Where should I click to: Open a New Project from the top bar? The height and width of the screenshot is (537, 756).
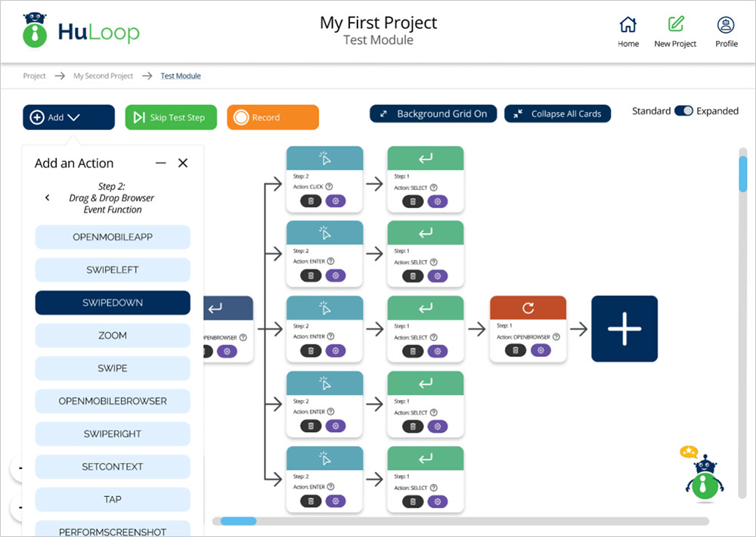pyautogui.click(x=674, y=30)
